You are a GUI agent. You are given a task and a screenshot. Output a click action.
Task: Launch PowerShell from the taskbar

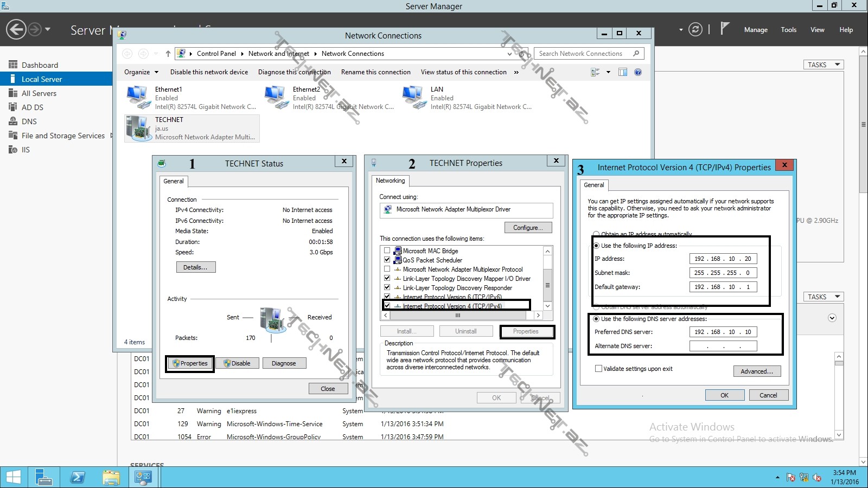coord(78,477)
